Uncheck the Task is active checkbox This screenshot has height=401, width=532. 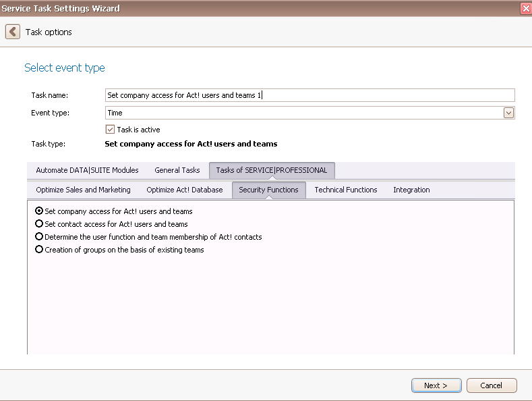coord(110,130)
